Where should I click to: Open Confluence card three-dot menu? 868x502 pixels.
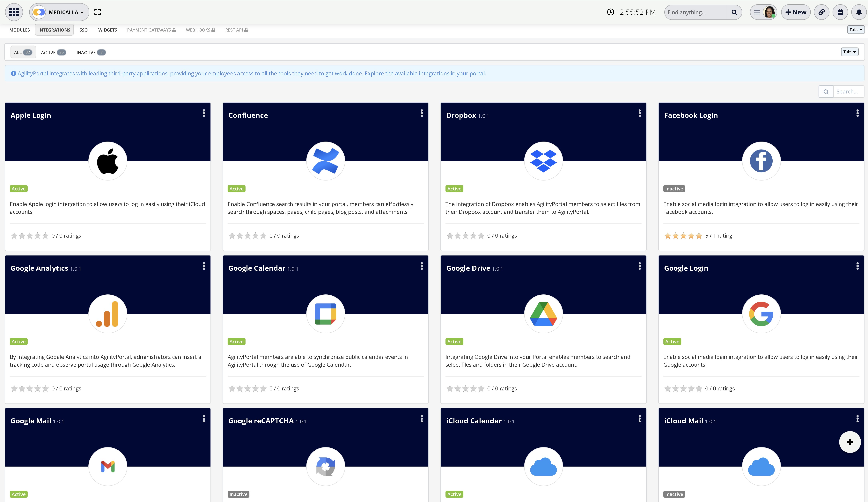(422, 113)
